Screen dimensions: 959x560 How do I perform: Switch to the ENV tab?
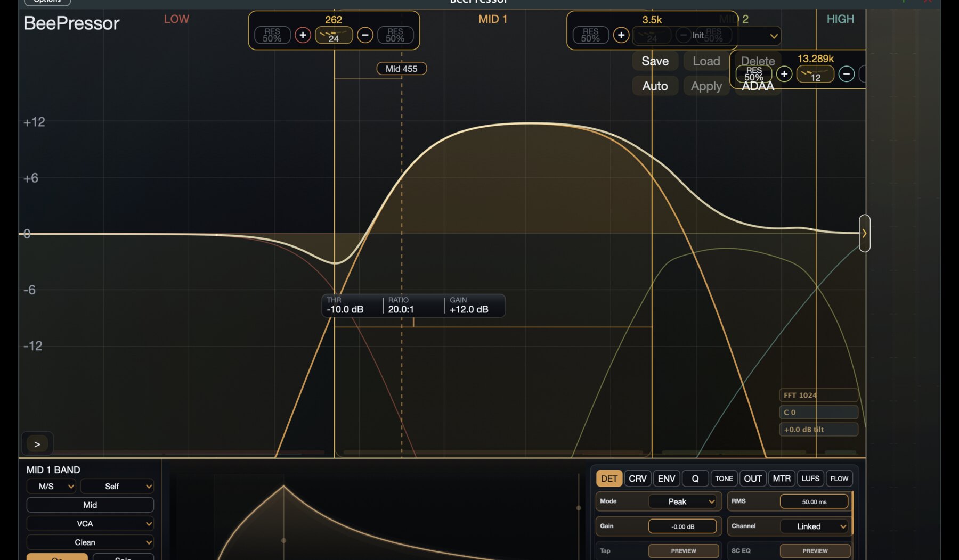tap(667, 479)
